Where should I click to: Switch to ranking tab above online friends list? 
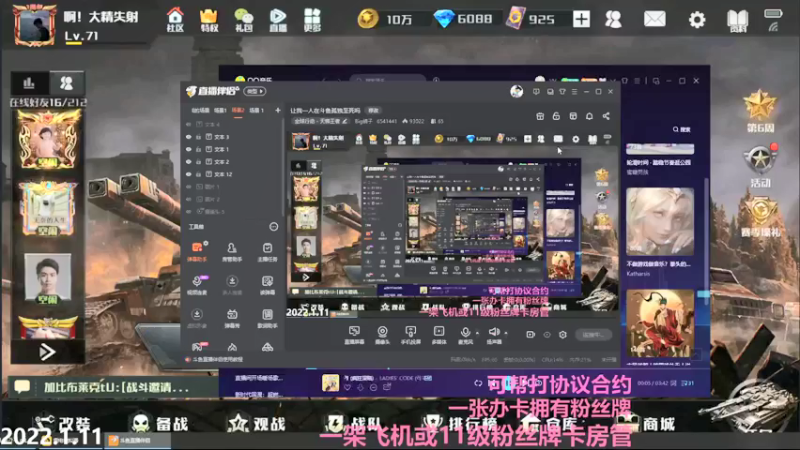(x=29, y=83)
